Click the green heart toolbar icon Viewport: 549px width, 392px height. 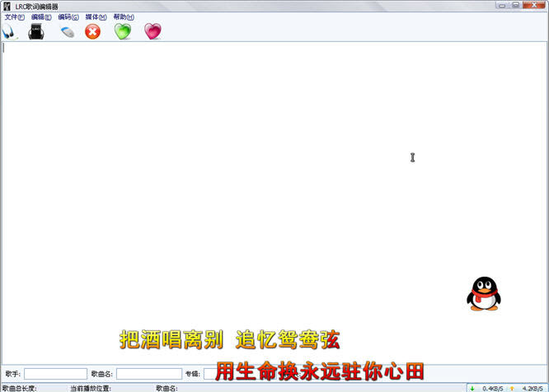coord(123,31)
